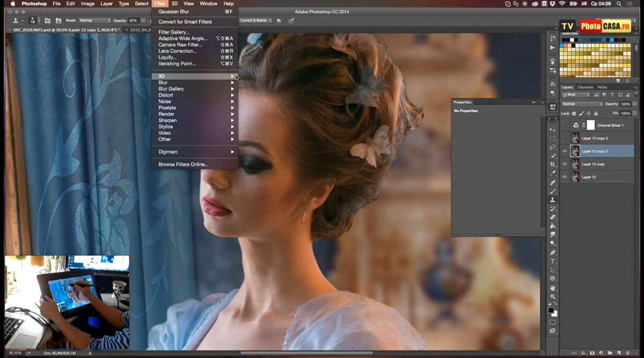The width and height of the screenshot is (644, 358).
Task: Select the Eraser tool
Action: click(x=552, y=217)
